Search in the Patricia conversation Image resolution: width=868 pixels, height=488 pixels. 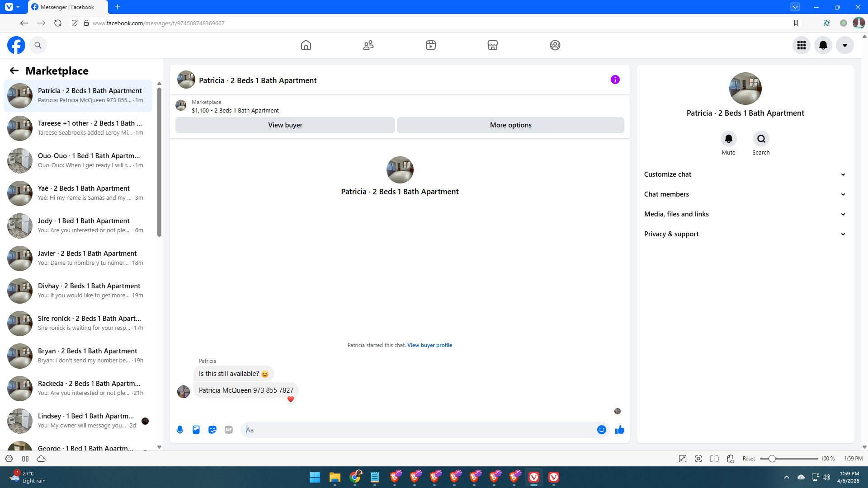761,139
